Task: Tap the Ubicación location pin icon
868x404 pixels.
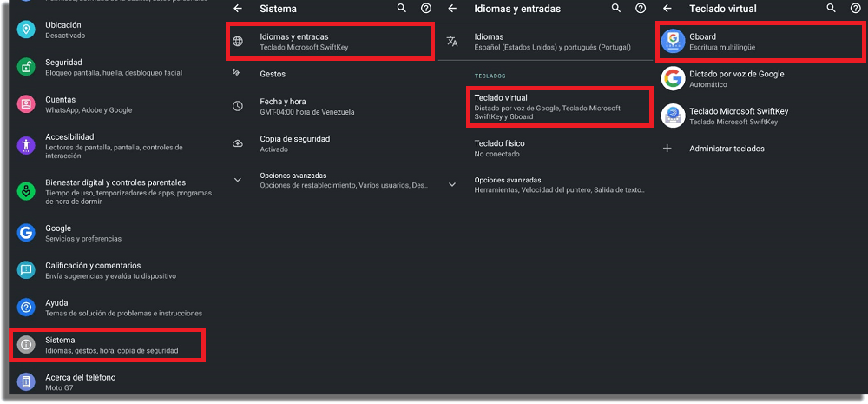Action: point(26,30)
